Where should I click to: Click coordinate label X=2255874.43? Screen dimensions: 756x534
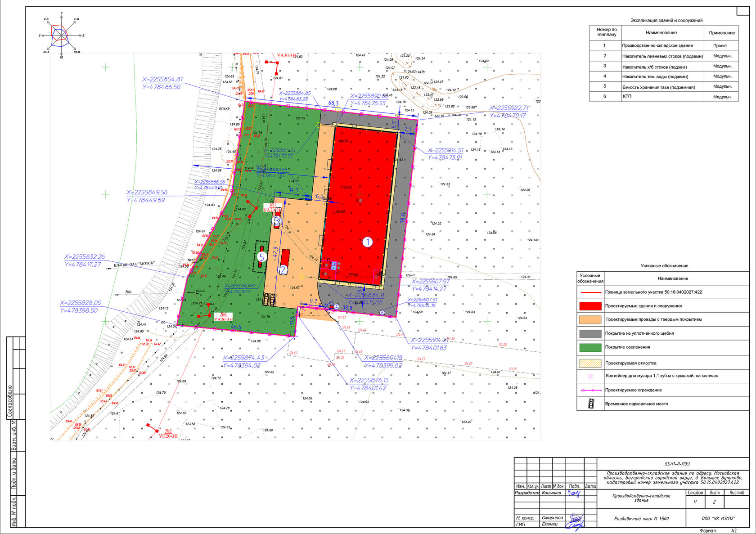click(x=243, y=358)
